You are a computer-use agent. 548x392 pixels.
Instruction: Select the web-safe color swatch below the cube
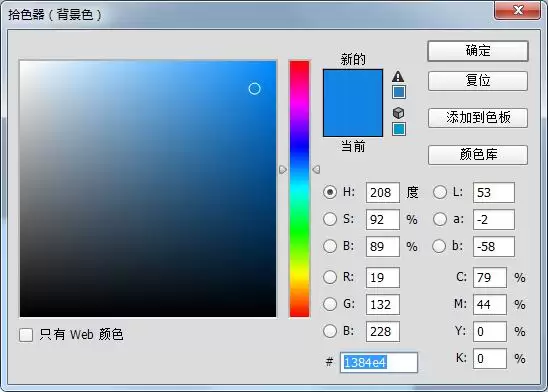tap(399, 129)
